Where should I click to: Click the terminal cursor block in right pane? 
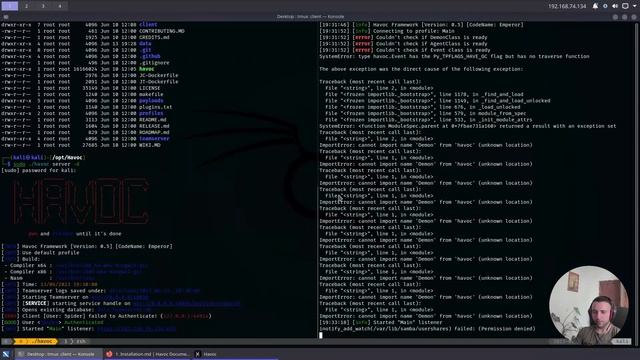(321, 335)
